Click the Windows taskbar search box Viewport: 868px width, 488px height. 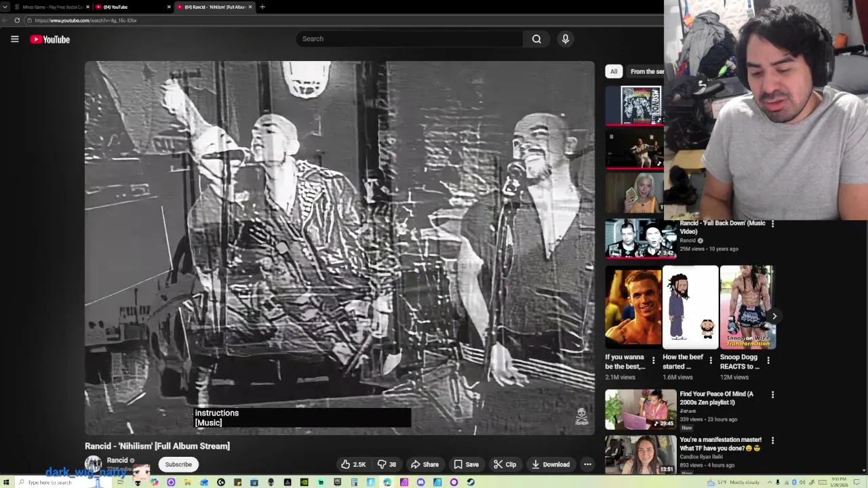coord(62,482)
